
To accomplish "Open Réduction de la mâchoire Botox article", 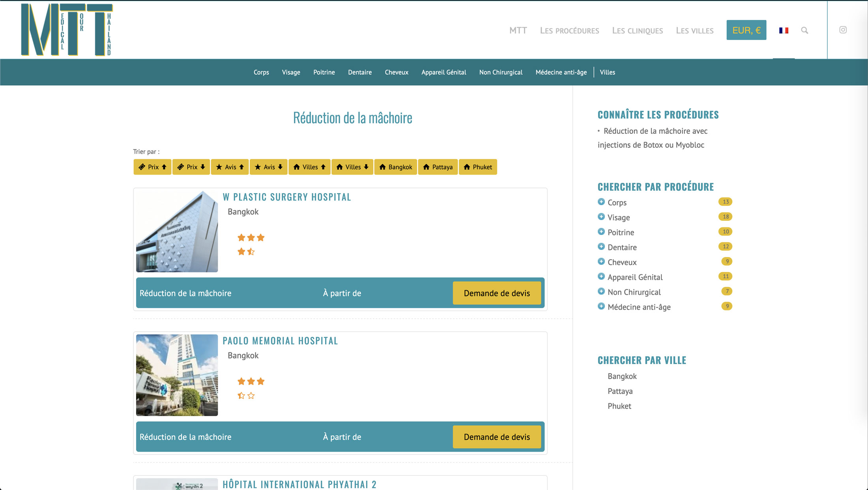I will (653, 138).
